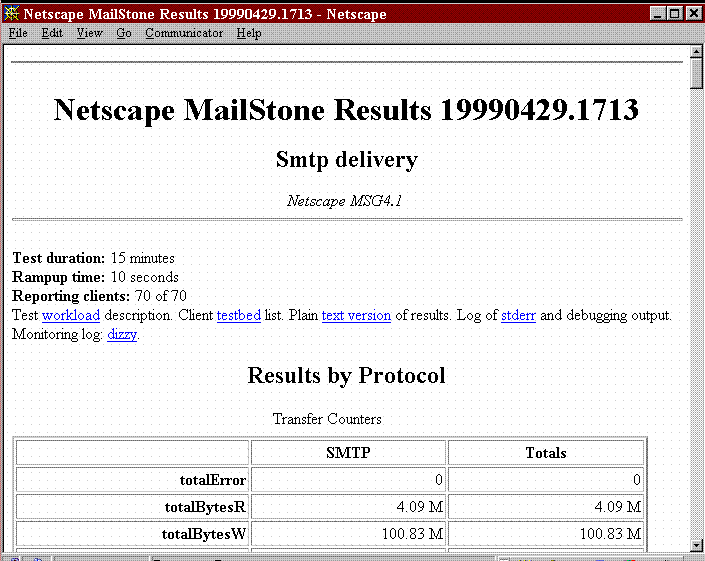Click the Test duration label
This screenshot has height=561, width=705.
(58, 258)
